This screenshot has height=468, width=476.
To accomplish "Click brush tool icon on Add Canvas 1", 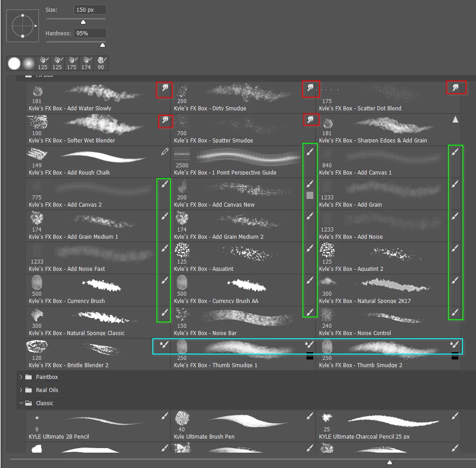I will coord(455,152).
